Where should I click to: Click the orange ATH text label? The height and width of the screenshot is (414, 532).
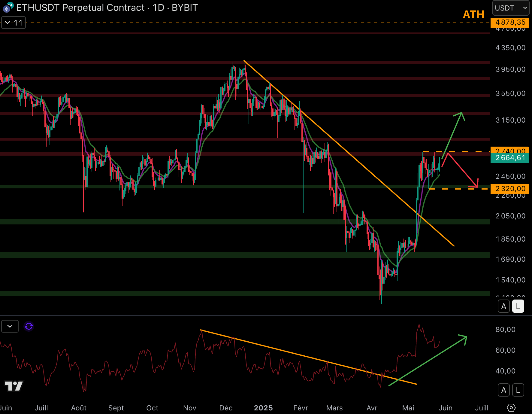click(x=473, y=14)
